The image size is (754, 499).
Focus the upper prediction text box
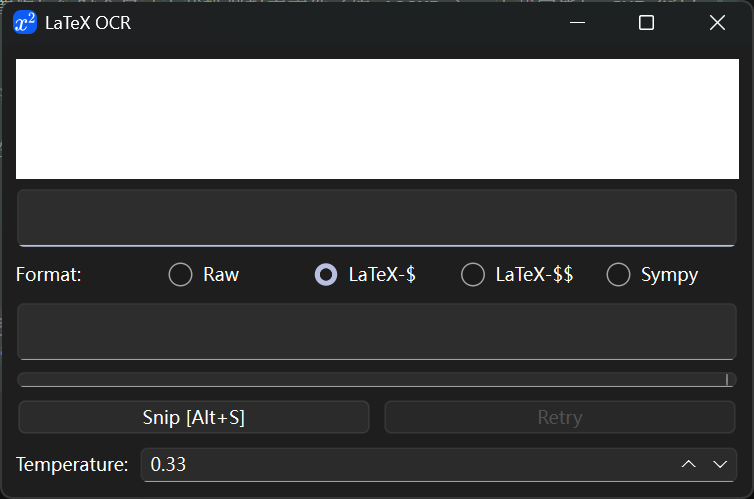377,218
